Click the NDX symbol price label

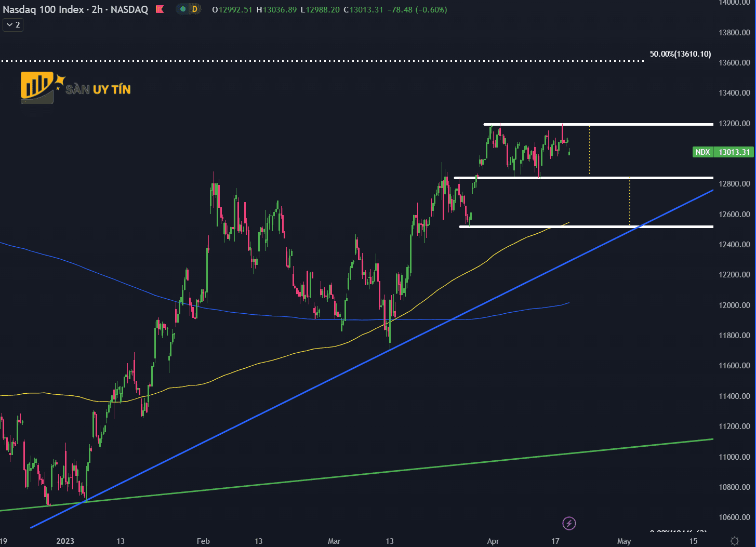[x=702, y=152]
